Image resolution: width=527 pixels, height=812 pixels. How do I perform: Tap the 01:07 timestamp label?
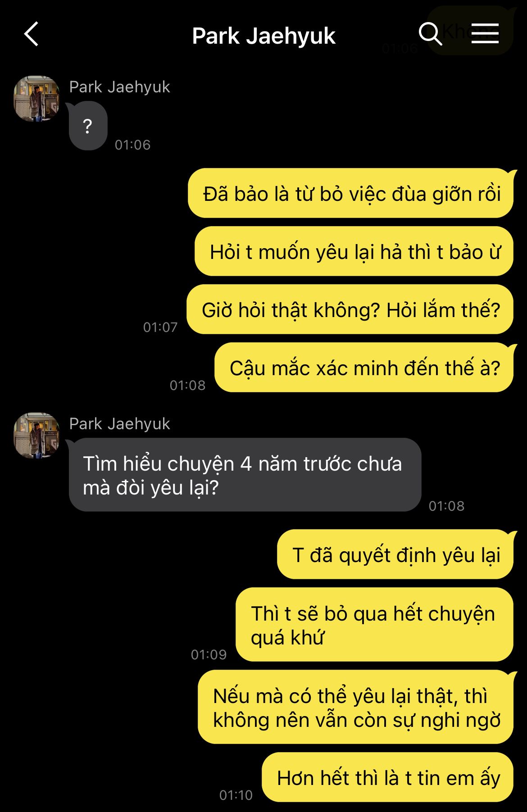coord(160,327)
